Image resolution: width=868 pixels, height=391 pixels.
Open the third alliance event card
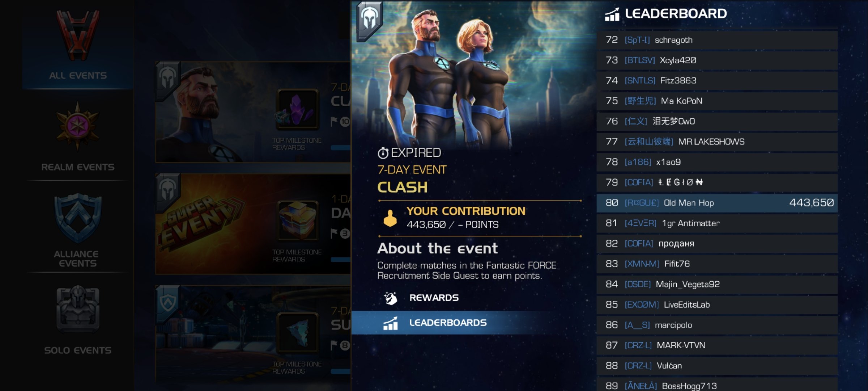tap(253, 335)
